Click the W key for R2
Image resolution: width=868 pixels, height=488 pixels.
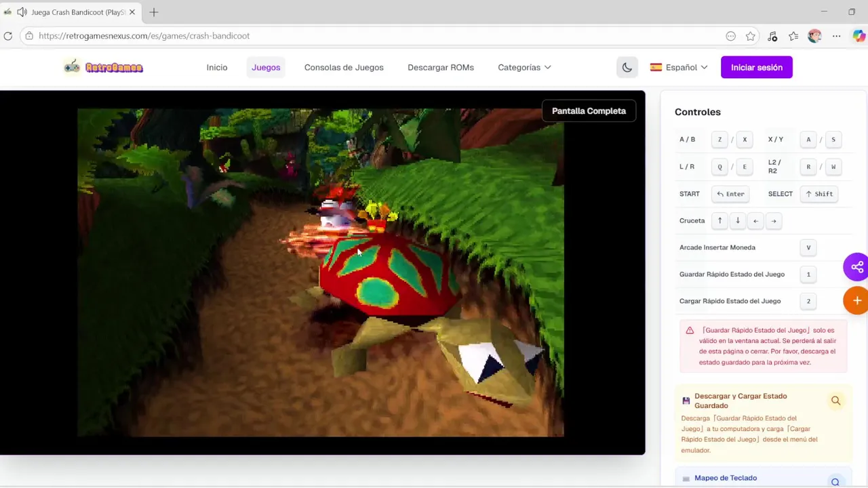click(x=833, y=167)
